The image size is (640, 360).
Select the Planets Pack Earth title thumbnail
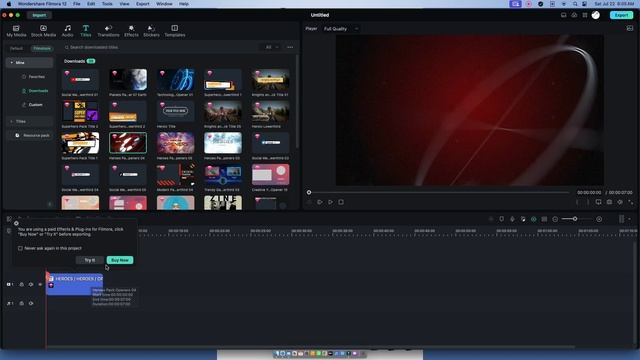tap(128, 80)
